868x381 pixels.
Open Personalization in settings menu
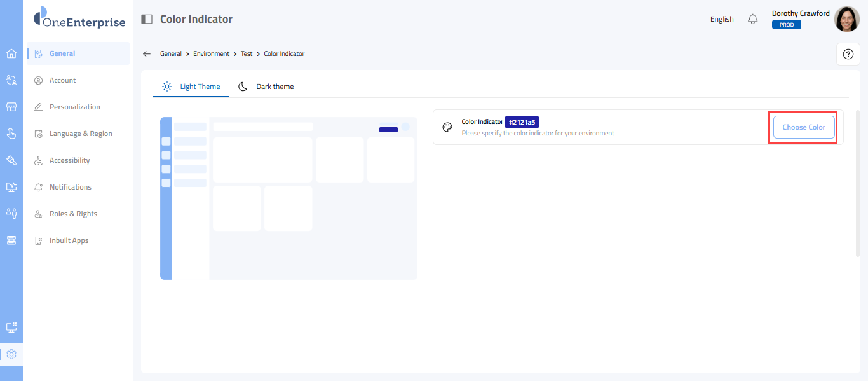coord(74,107)
